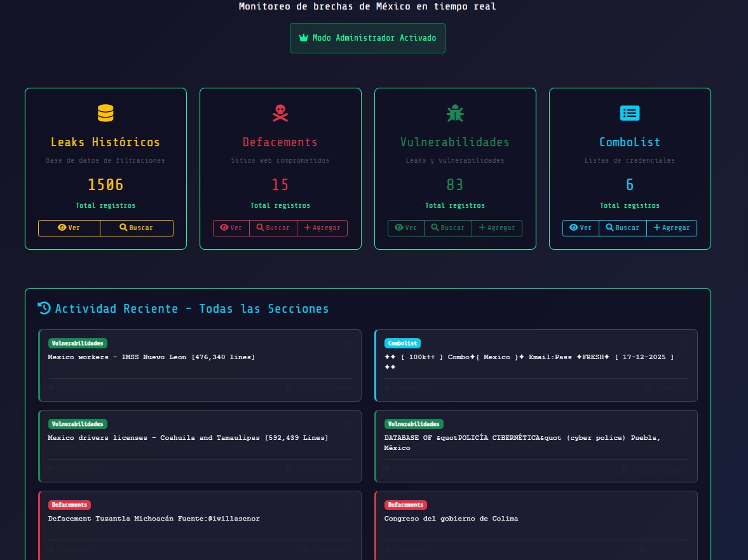This screenshot has width=748, height=560.
Task: Select the Combolist badge on the 100k++ entry
Action: pyautogui.click(x=402, y=343)
